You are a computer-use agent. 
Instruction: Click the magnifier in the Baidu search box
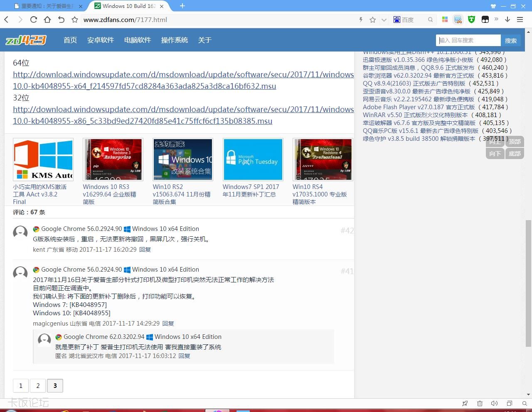tap(430, 20)
